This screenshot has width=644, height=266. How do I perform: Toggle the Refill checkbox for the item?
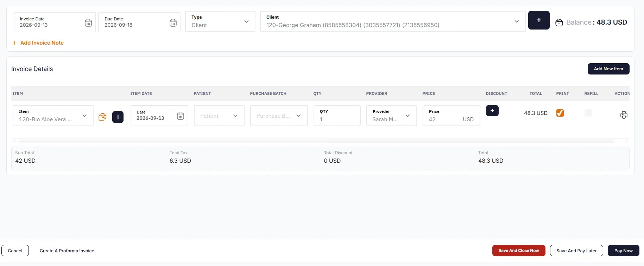click(x=588, y=113)
